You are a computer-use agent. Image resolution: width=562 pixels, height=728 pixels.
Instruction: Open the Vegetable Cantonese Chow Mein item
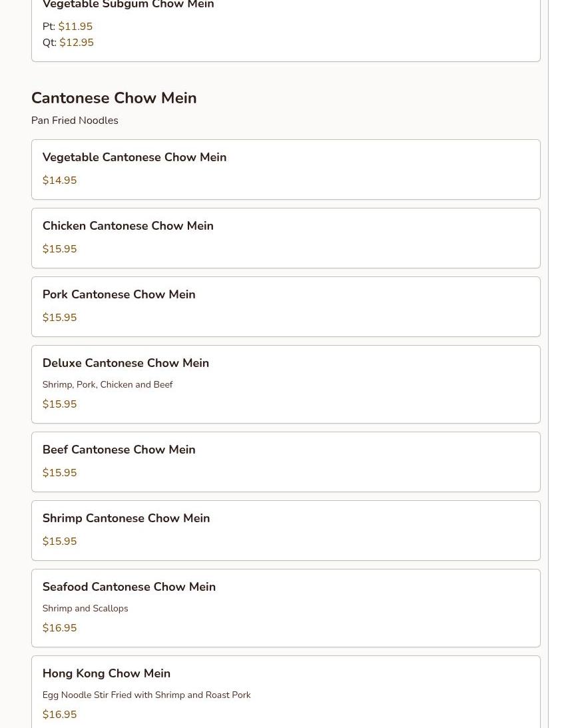134,158
